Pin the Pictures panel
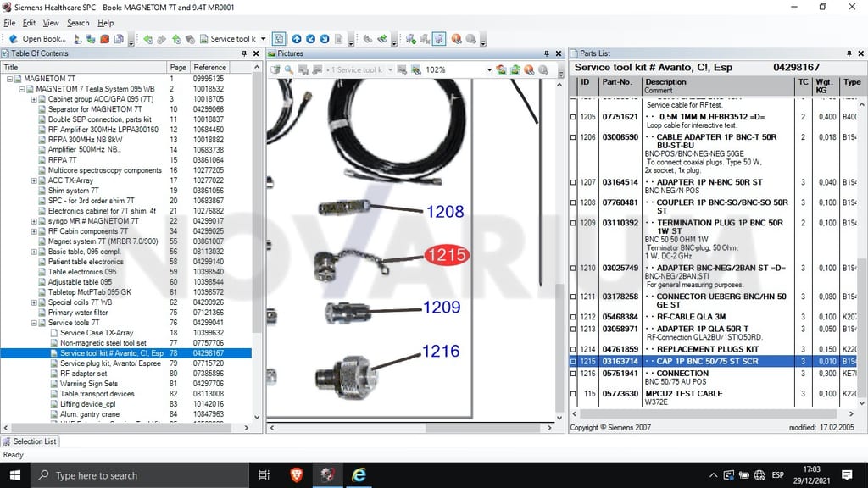 [547, 53]
